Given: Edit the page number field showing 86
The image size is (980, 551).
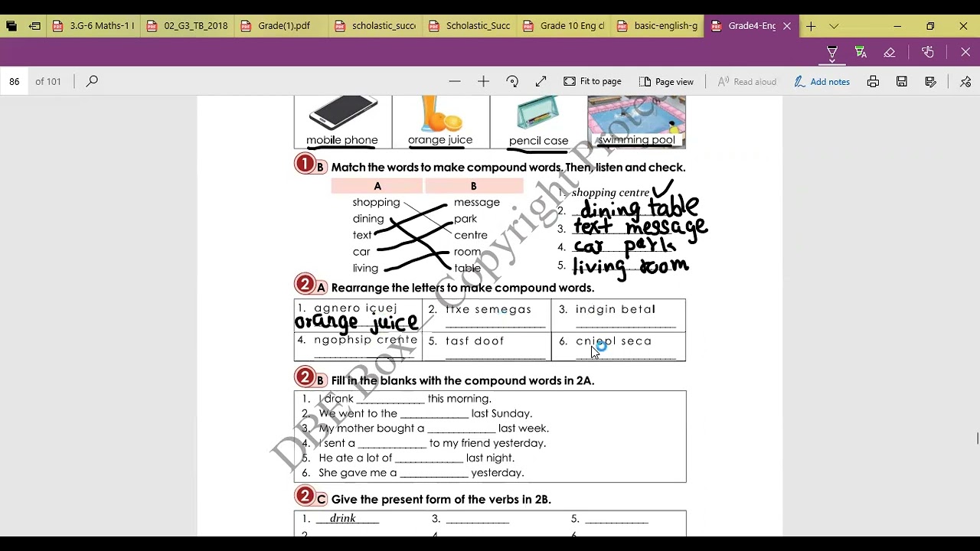Looking at the screenshot, I should [x=15, y=81].
